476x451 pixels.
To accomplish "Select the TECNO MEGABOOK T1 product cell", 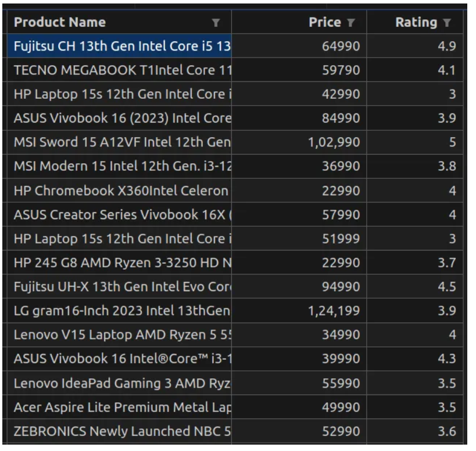I will click(x=119, y=70).
